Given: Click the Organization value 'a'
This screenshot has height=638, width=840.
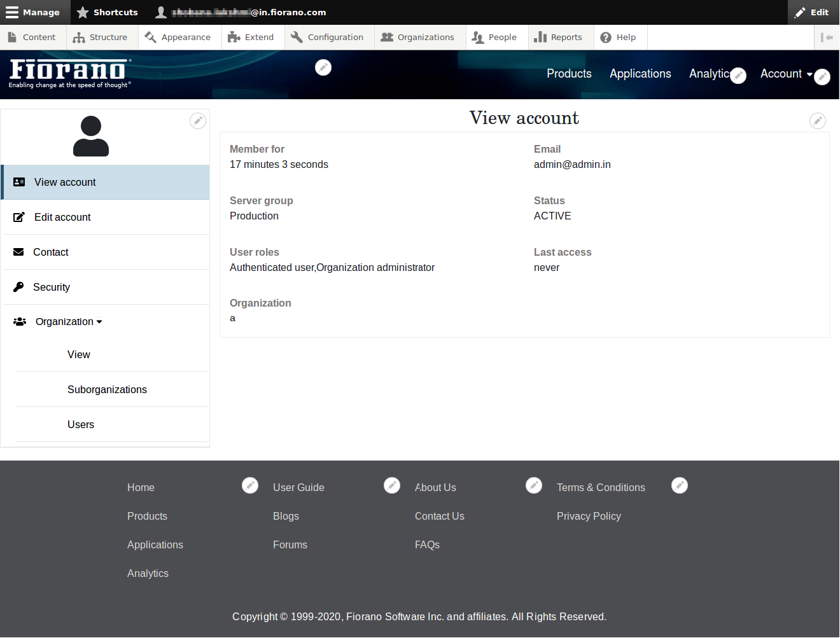Looking at the screenshot, I should pyautogui.click(x=232, y=319).
